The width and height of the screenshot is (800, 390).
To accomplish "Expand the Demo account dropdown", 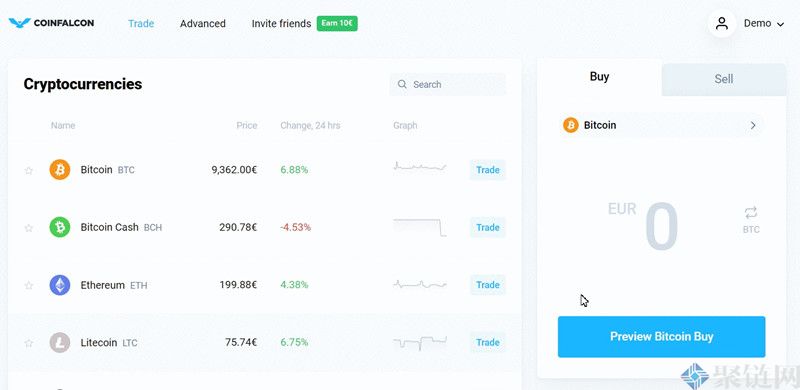I will point(763,23).
